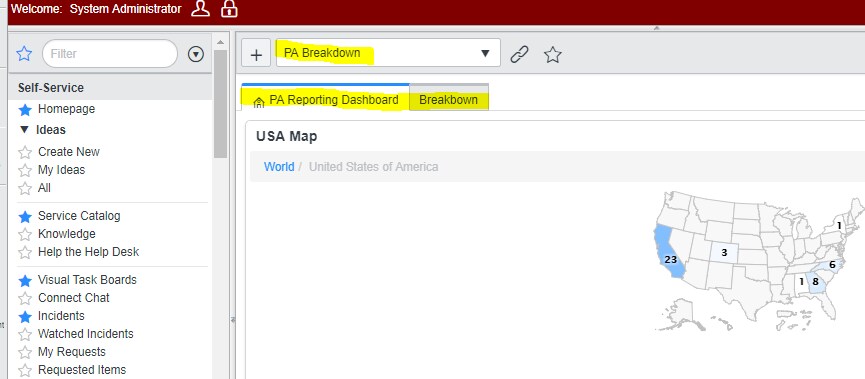Toggle the Watched Incidents favorite star
This screenshot has height=379, width=865.
[25, 334]
